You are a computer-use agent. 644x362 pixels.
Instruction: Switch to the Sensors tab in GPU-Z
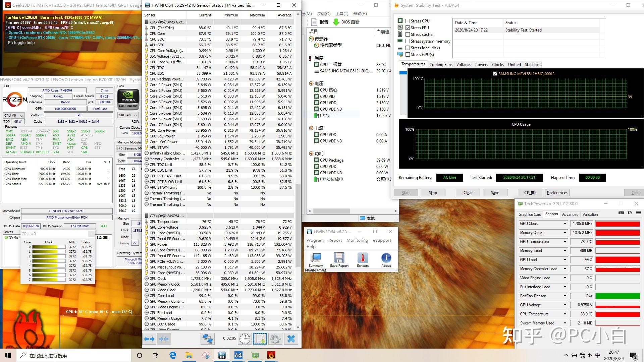[x=552, y=214]
